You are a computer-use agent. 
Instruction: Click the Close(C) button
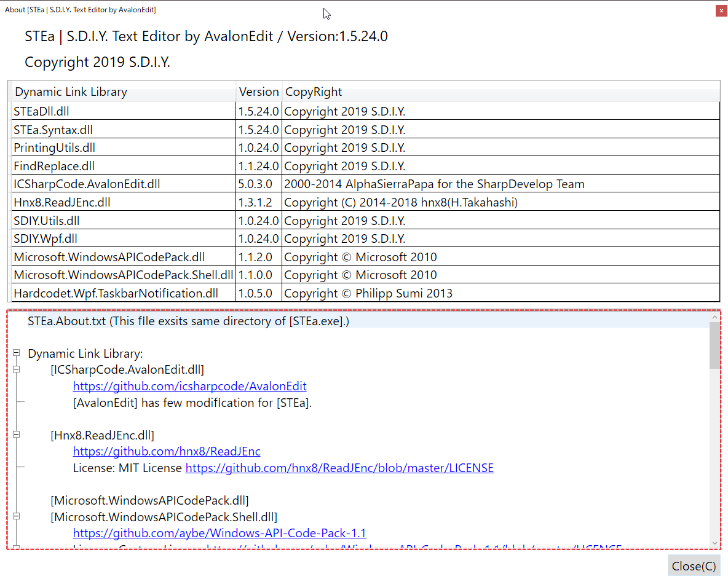(x=694, y=566)
